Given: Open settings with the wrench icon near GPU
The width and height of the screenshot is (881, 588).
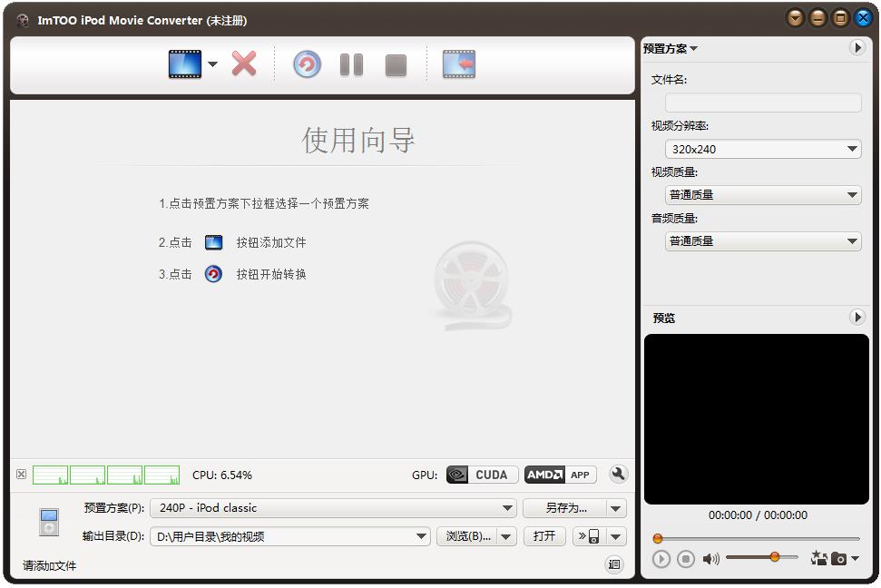Looking at the screenshot, I should pyautogui.click(x=620, y=474).
